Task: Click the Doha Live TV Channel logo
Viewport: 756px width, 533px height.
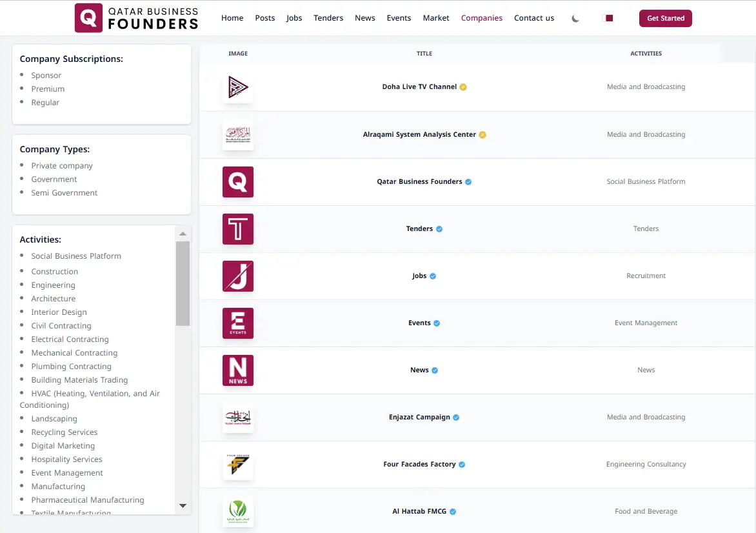Action: tap(237, 88)
